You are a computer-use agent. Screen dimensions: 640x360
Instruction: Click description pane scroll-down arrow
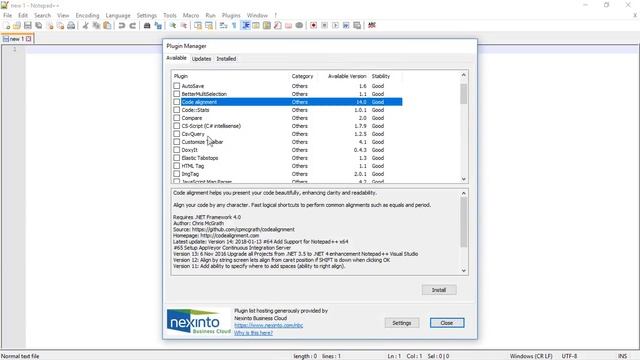tap(463, 270)
